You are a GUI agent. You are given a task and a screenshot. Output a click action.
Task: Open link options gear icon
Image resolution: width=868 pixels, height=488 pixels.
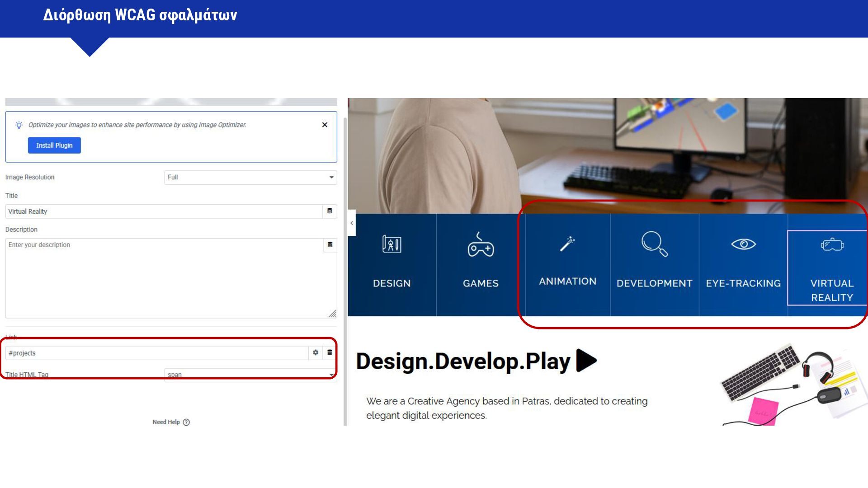pos(316,352)
